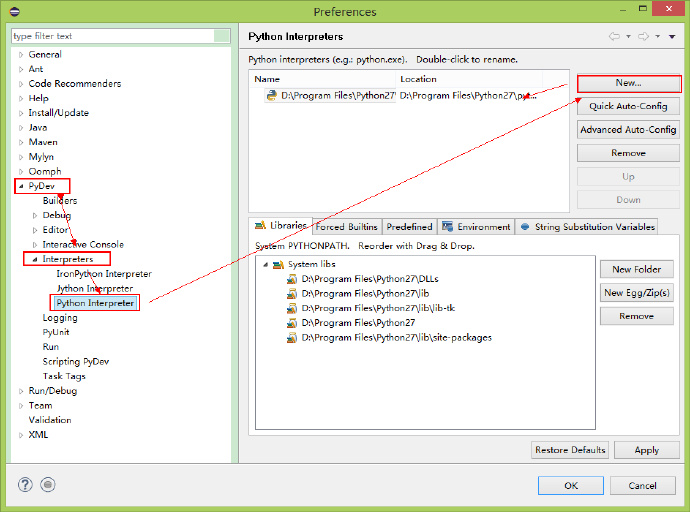Expand the Run/Debug tree node
Viewport: 690px width, 512px height.
click(21, 391)
